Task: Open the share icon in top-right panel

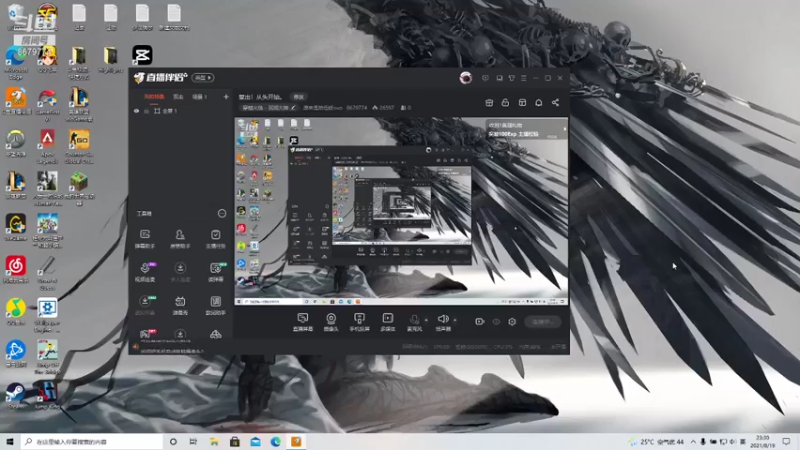Action: 555,103
